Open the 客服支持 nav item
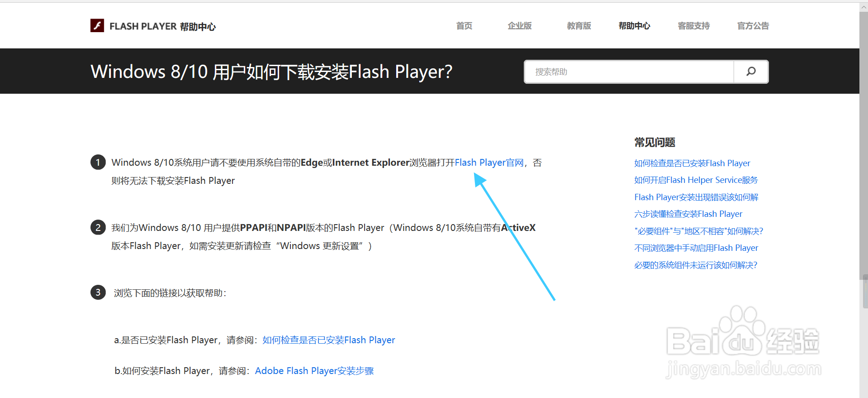The width and height of the screenshot is (868, 398). coord(694,26)
